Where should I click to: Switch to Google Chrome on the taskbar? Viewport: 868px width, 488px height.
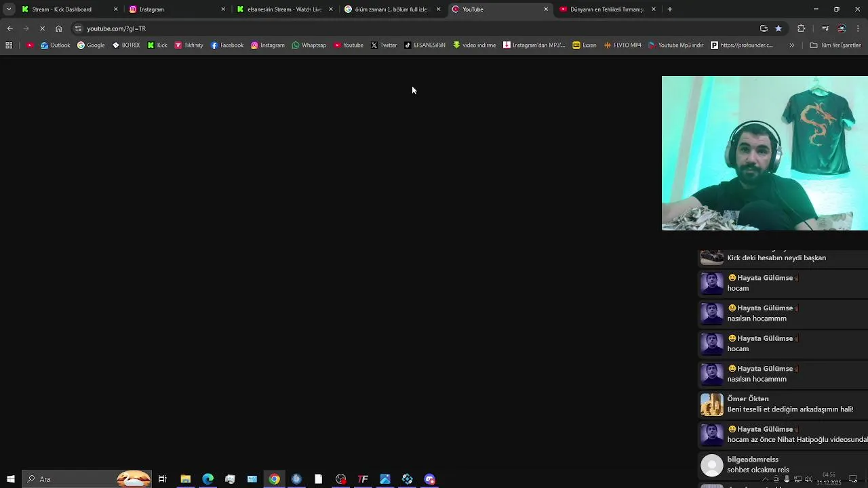coord(274,479)
